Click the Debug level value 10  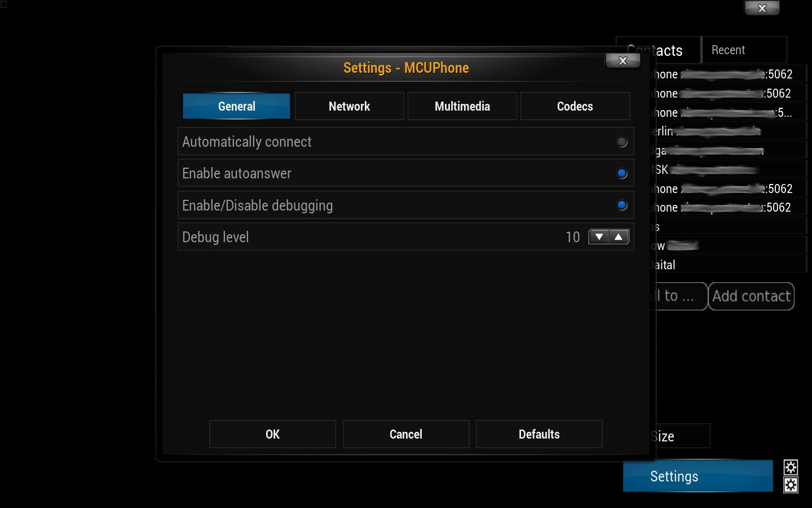[572, 237]
